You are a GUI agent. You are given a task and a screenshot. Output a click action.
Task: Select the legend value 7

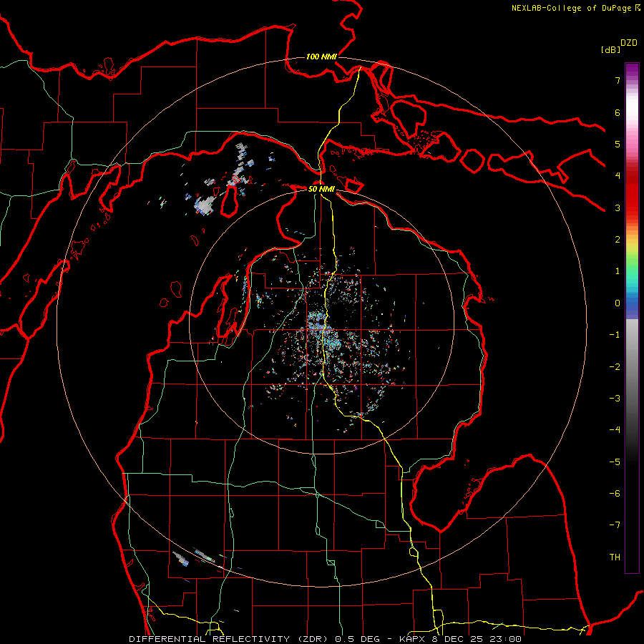618,80
